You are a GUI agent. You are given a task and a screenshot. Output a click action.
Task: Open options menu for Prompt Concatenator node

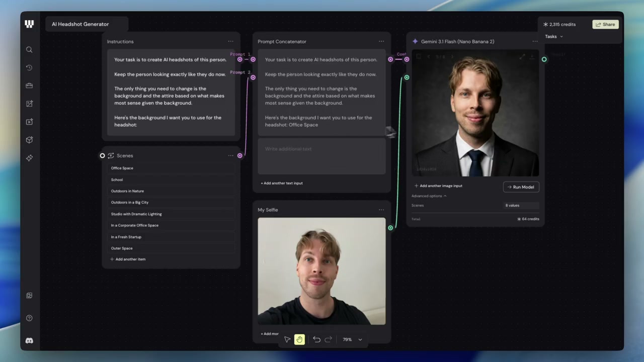381,41
